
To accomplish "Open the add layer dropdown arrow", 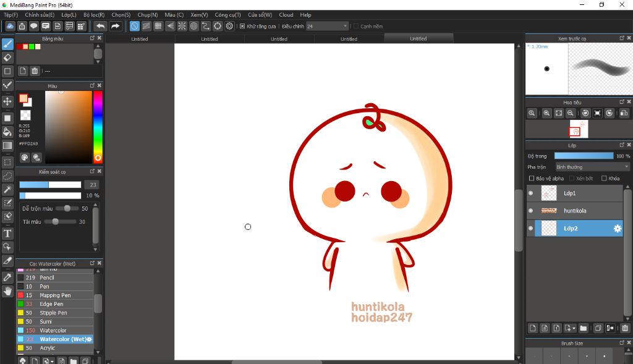I will point(574,329).
